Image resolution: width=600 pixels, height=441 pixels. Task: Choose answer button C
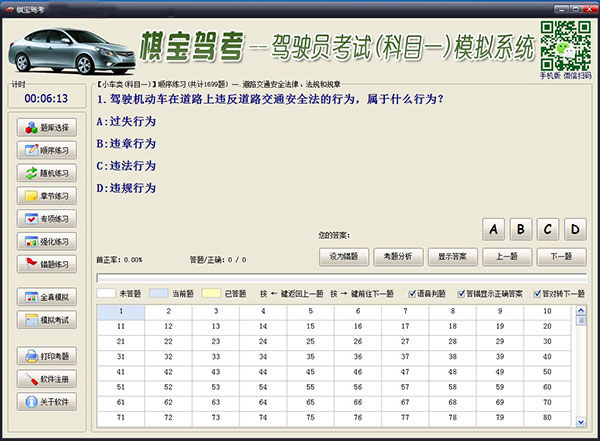pos(546,230)
